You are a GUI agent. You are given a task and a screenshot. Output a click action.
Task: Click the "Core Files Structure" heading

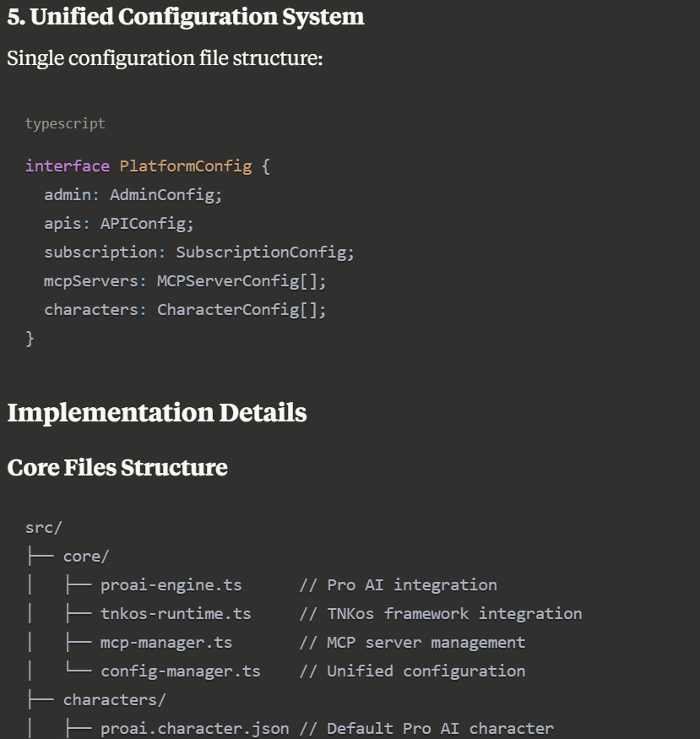click(117, 468)
